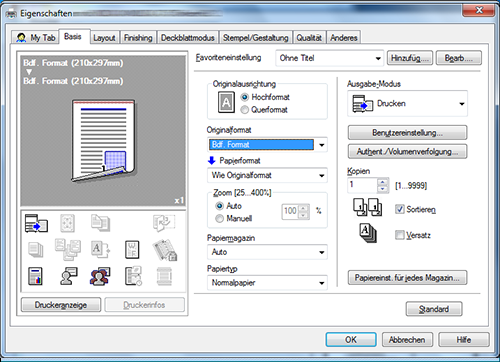Choose Manuell zoom option
This screenshot has height=362, width=500.
point(219,219)
